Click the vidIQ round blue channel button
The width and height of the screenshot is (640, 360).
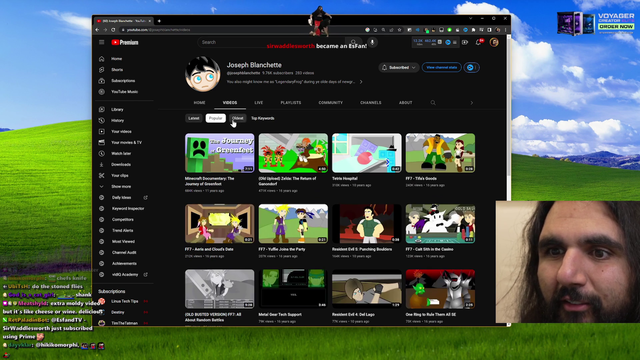470,68
